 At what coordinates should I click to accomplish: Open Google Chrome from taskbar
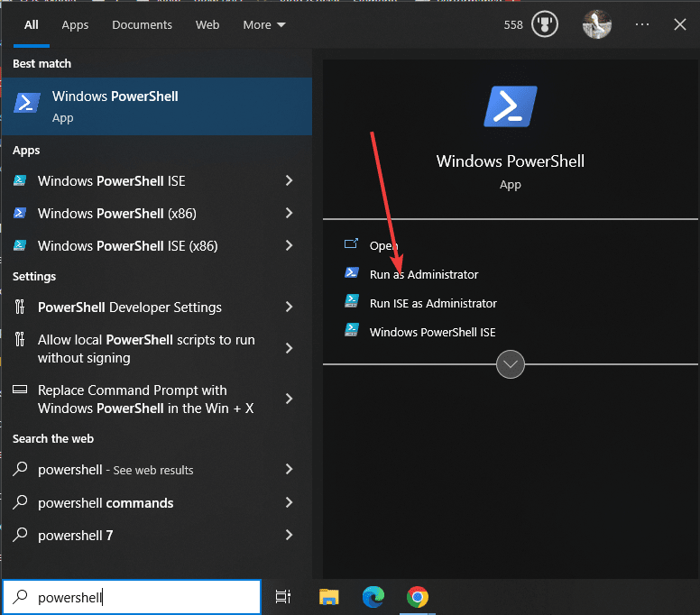[x=417, y=596]
